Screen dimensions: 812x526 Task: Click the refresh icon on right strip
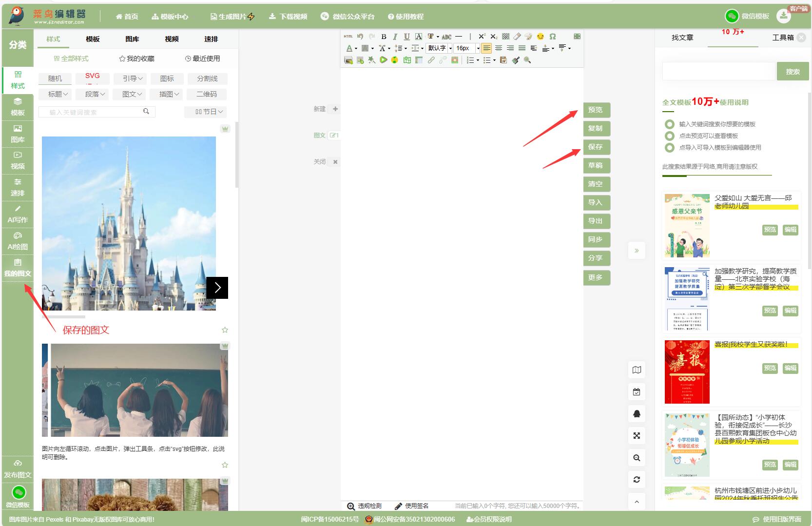(x=637, y=480)
